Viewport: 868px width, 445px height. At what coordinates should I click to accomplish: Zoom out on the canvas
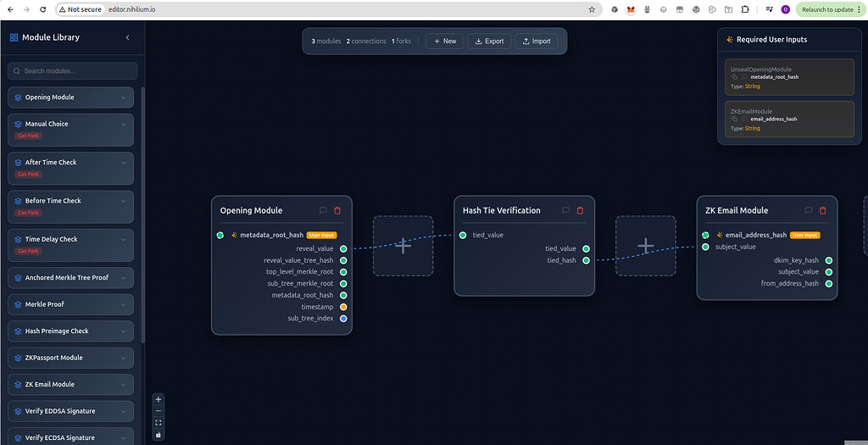point(159,411)
